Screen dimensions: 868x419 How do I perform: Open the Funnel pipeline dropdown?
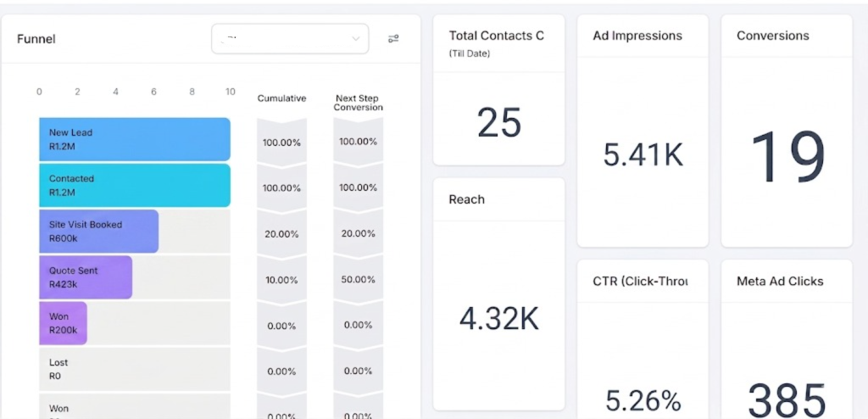coord(290,39)
